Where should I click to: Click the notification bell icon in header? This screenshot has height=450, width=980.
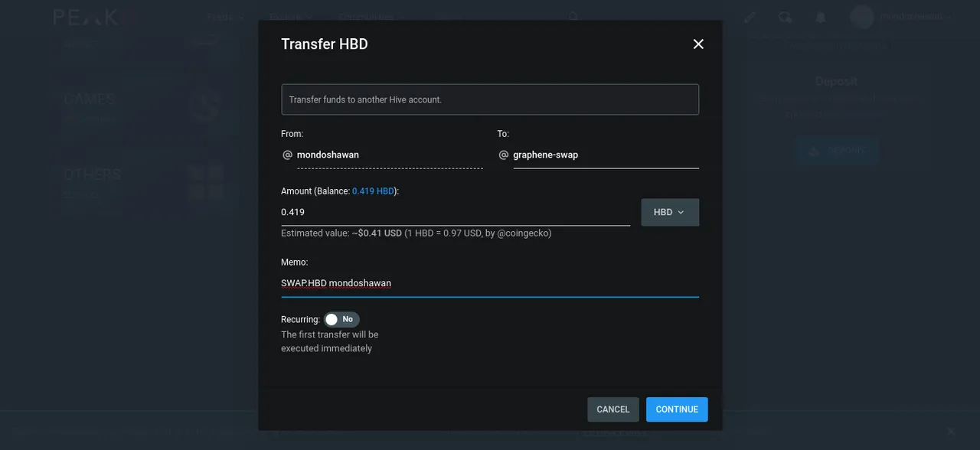coord(820,17)
